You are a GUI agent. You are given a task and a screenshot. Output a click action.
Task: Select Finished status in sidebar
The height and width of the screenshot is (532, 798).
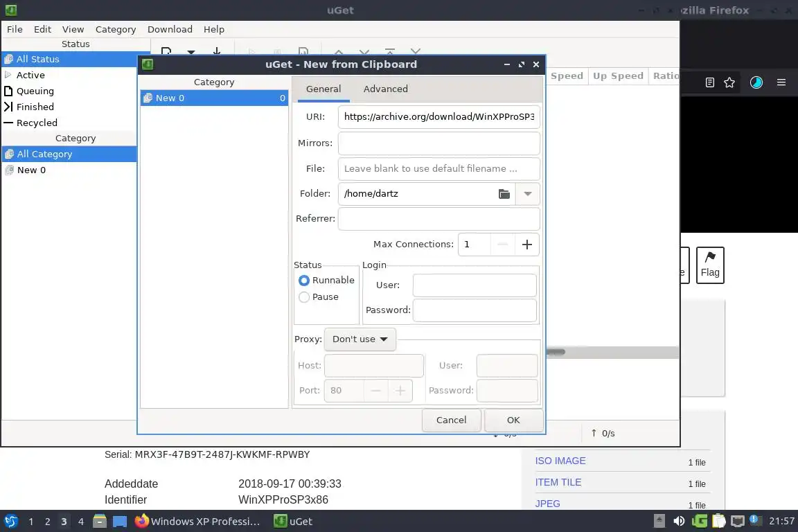tap(69, 107)
